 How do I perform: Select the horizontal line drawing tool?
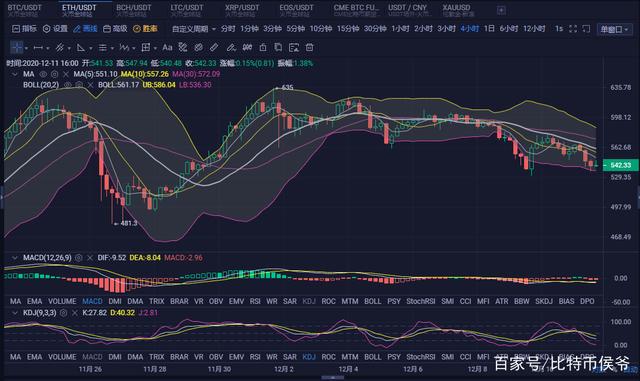pos(38,48)
